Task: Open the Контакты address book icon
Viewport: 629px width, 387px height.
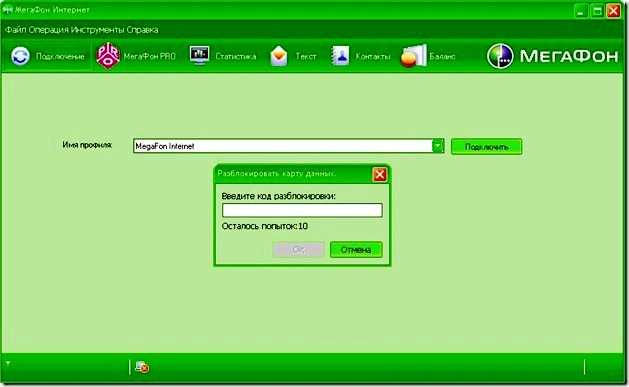Action: point(340,56)
